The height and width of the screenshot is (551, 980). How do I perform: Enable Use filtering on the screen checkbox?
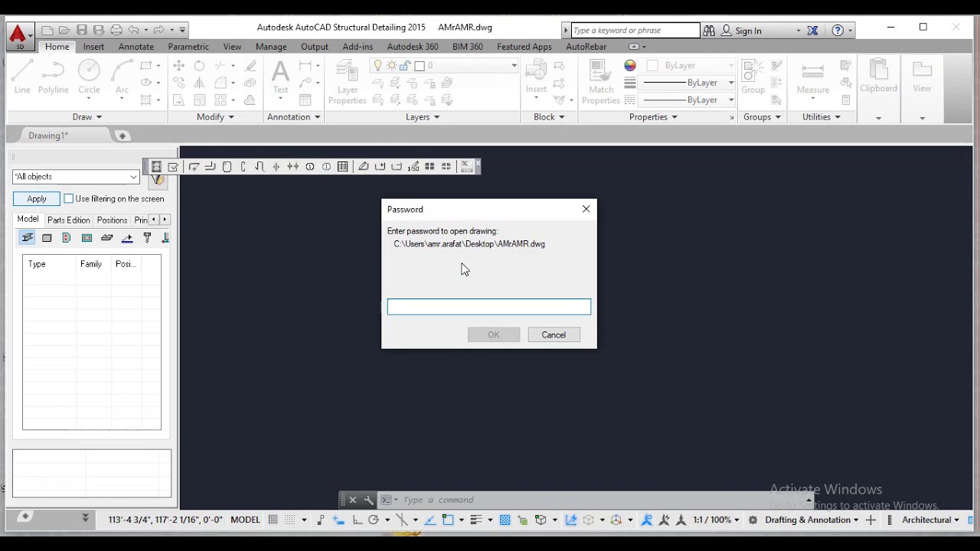coord(68,199)
